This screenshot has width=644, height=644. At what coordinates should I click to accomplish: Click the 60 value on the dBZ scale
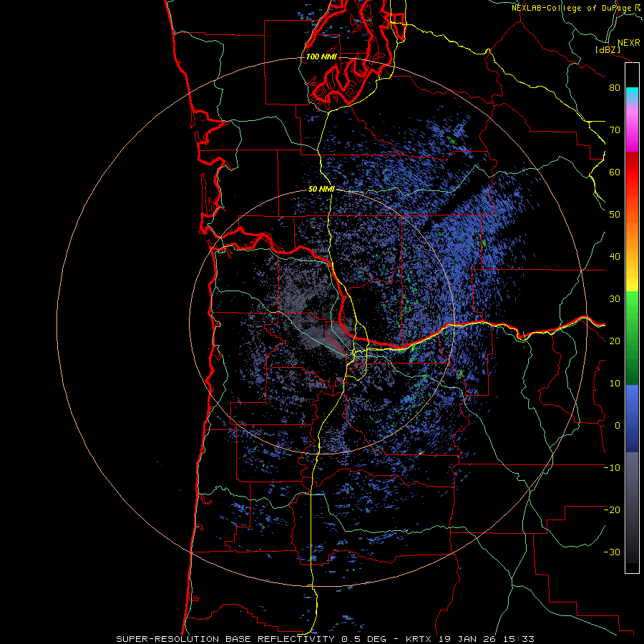coord(615,172)
